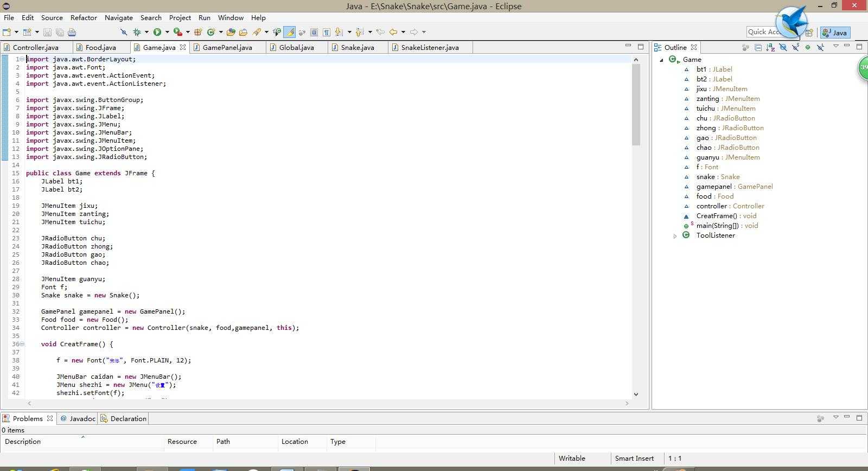
Task: Click the editor scroll down arrow
Action: [636, 394]
